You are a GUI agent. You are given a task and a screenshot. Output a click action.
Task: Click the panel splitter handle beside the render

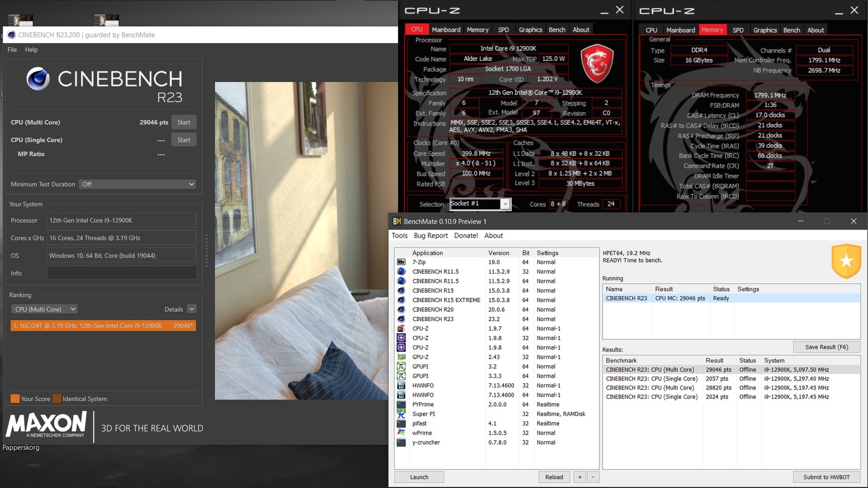[x=207, y=250]
